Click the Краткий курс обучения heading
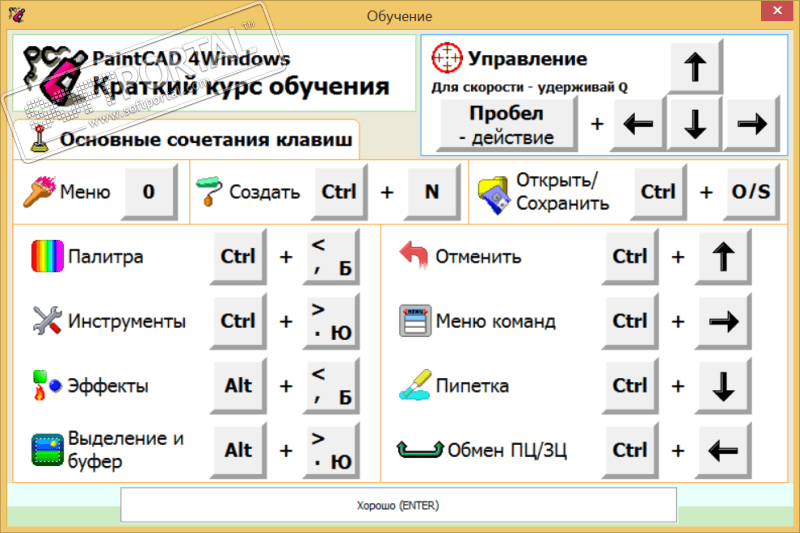The width and height of the screenshot is (800, 533). point(241,86)
